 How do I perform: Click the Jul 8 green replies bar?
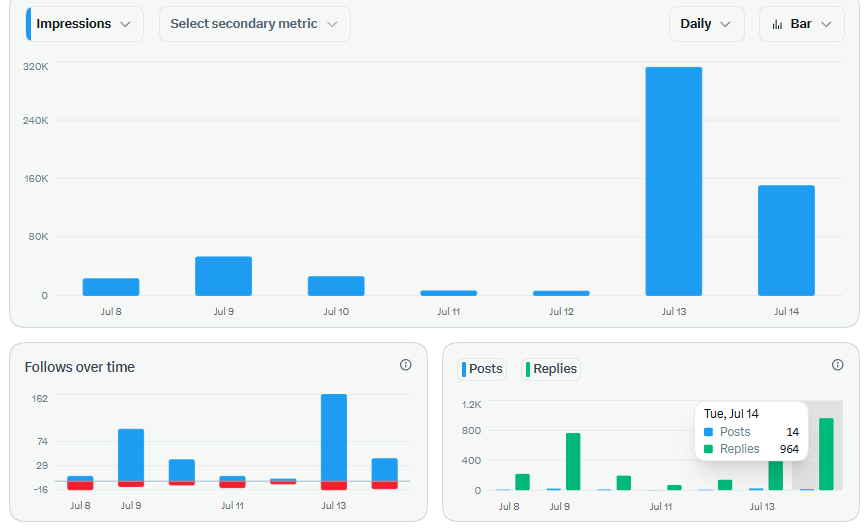(523, 482)
